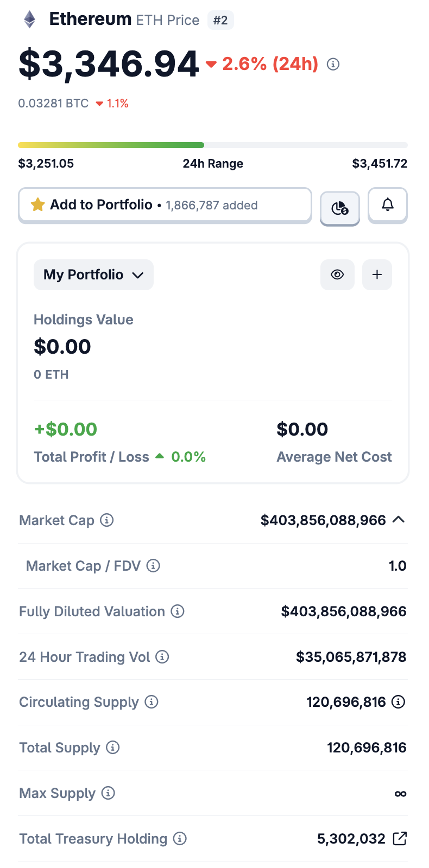Click the plus button to add transaction

(377, 275)
